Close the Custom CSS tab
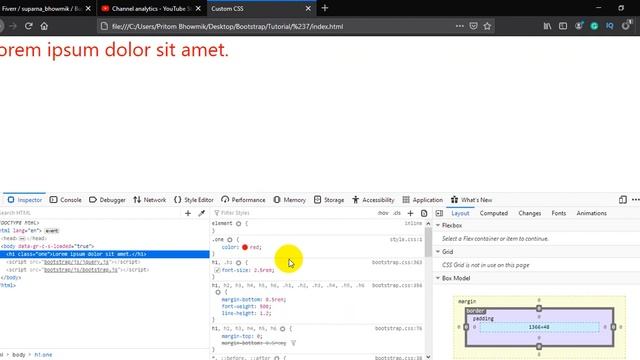640x360 pixels. click(x=308, y=9)
